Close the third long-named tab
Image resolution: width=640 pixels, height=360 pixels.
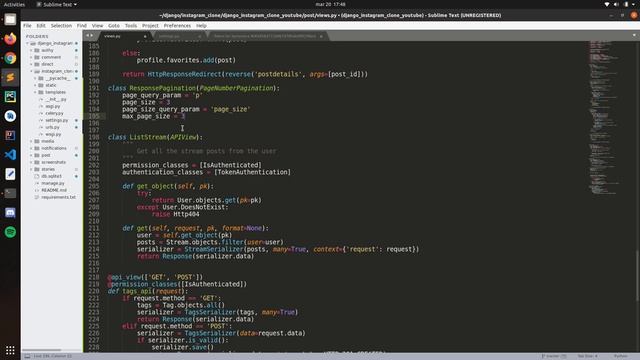click(321, 36)
